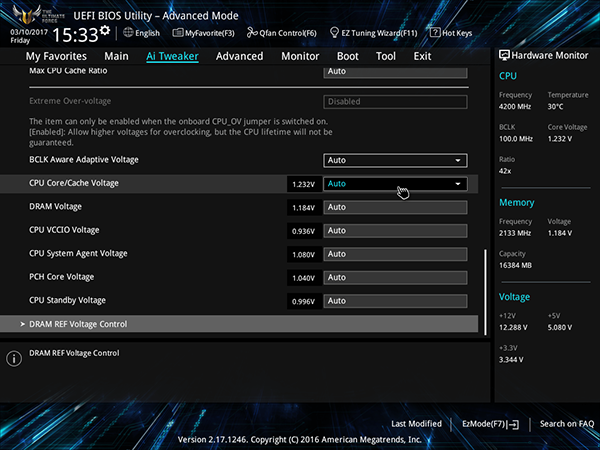Click the 0.996V Standby voltage value
Viewport: 600px width, 450px height.
[304, 302]
